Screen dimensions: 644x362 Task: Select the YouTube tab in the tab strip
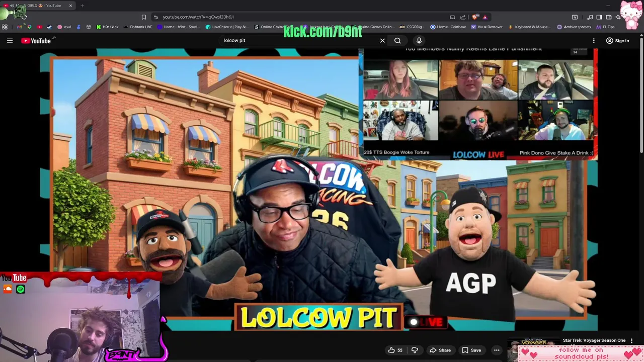(38, 6)
